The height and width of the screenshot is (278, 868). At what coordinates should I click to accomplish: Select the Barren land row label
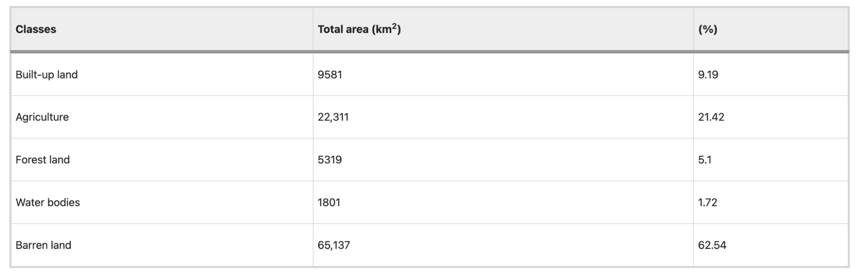pyautogui.click(x=43, y=245)
